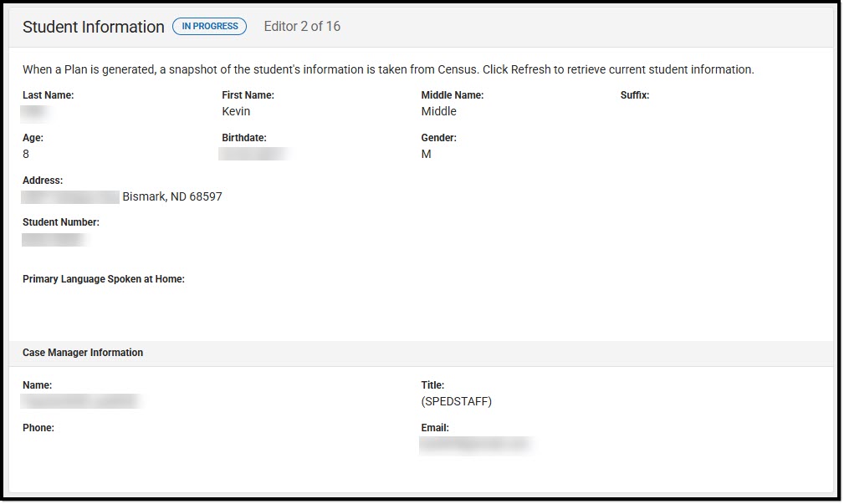Click the Student Number value
This screenshot has width=844, height=504.
click(x=54, y=239)
